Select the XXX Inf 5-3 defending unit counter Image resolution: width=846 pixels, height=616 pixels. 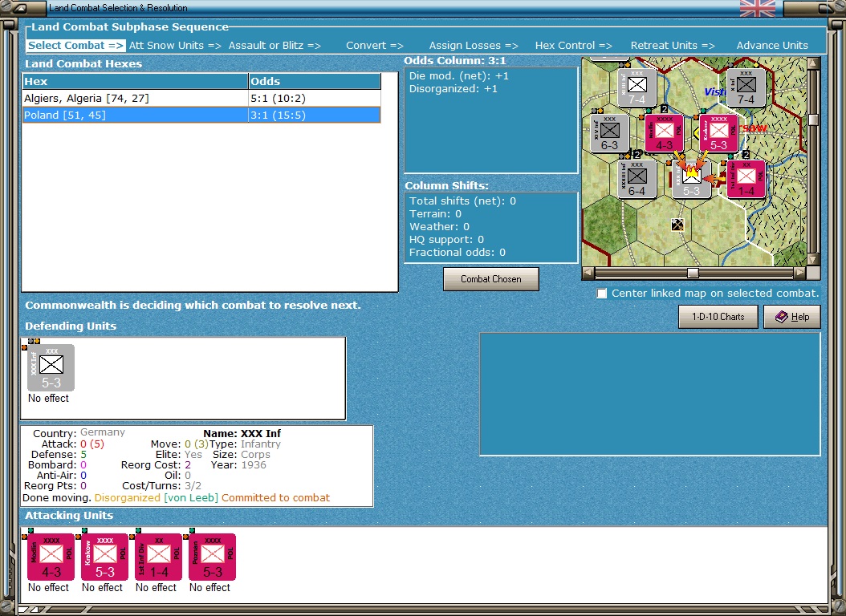pos(51,367)
